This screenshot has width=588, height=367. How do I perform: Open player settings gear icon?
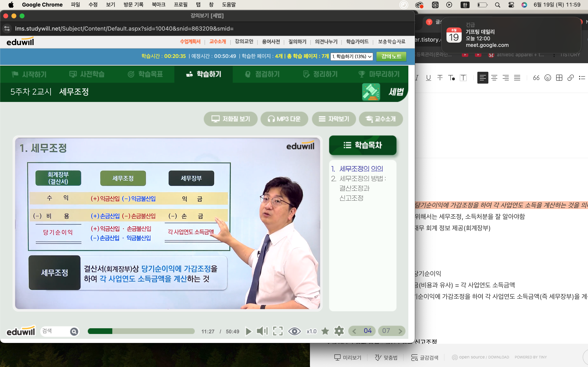click(339, 331)
